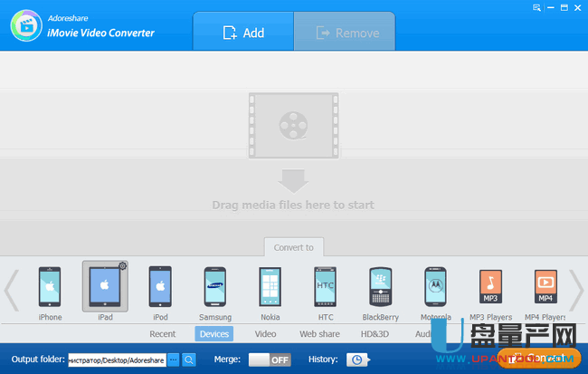Toggle the Merge switch on
Viewport: 588px width, 374px height.
[x=270, y=360]
